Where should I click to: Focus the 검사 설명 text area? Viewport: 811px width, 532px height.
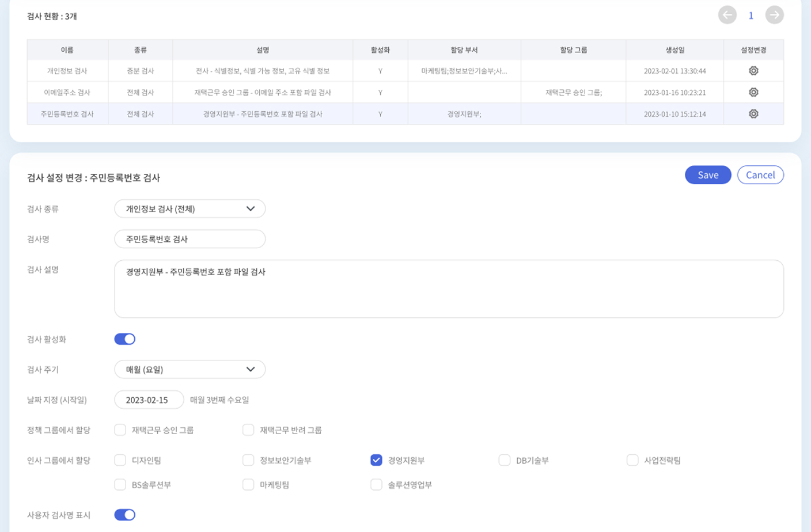[x=448, y=289]
